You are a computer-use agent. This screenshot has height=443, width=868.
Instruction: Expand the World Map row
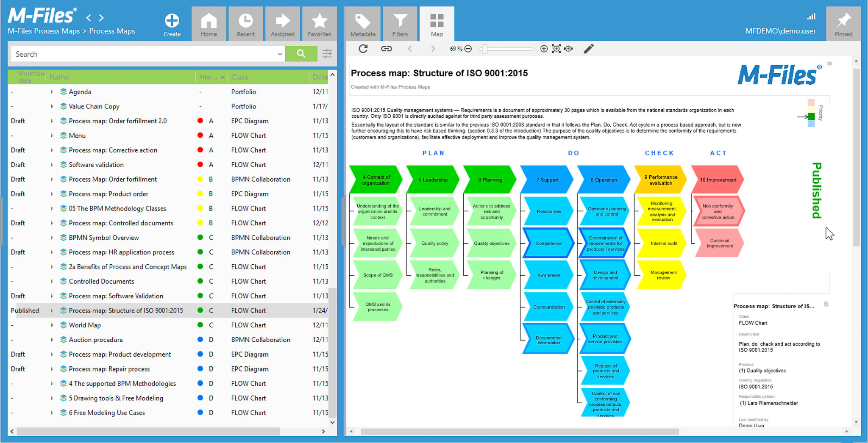coord(52,325)
